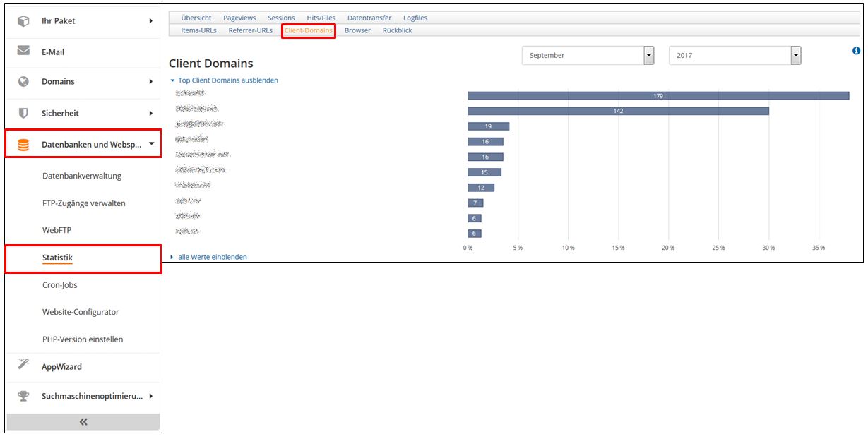Click the package box icon beside Ihr Paket
The width and height of the screenshot is (868, 439).
coord(23,21)
